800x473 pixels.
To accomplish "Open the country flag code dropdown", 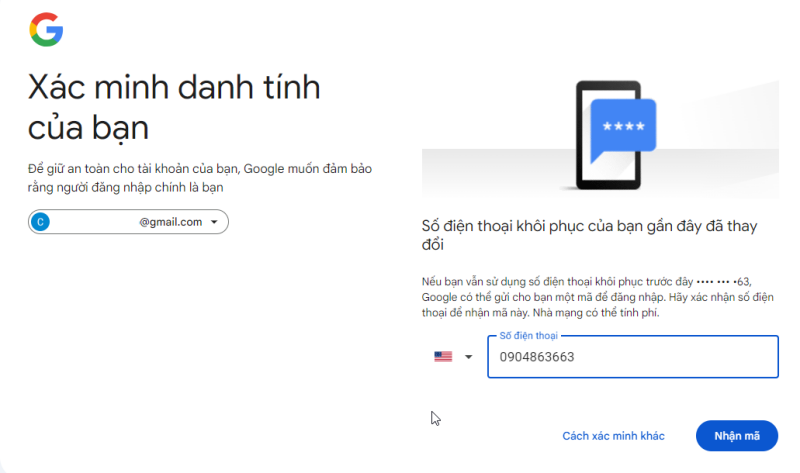I will point(453,357).
